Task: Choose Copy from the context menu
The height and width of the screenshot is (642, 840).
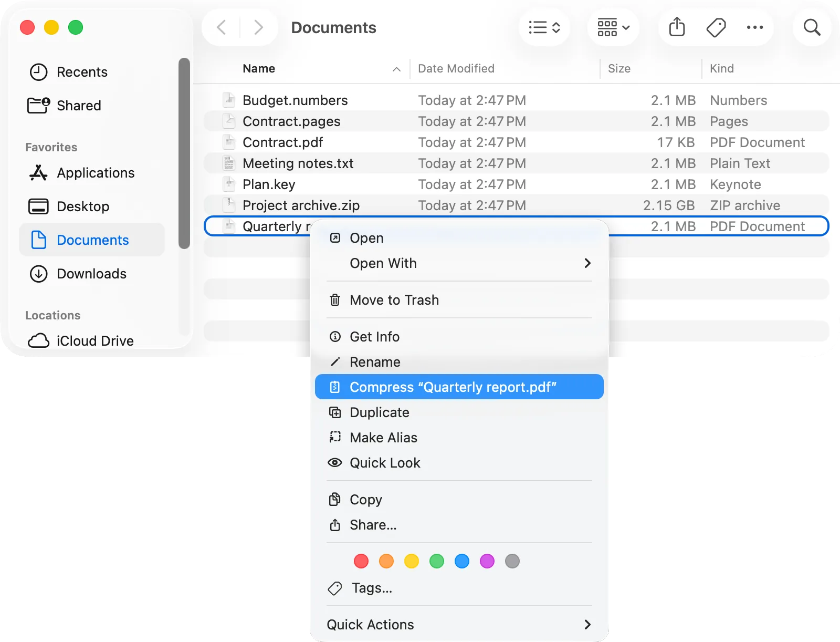Action: click(459, 500)
